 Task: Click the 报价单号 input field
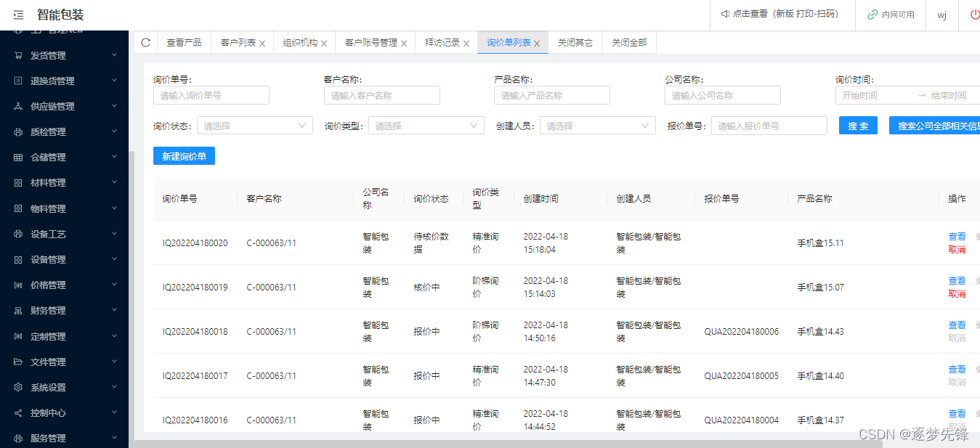769,126
